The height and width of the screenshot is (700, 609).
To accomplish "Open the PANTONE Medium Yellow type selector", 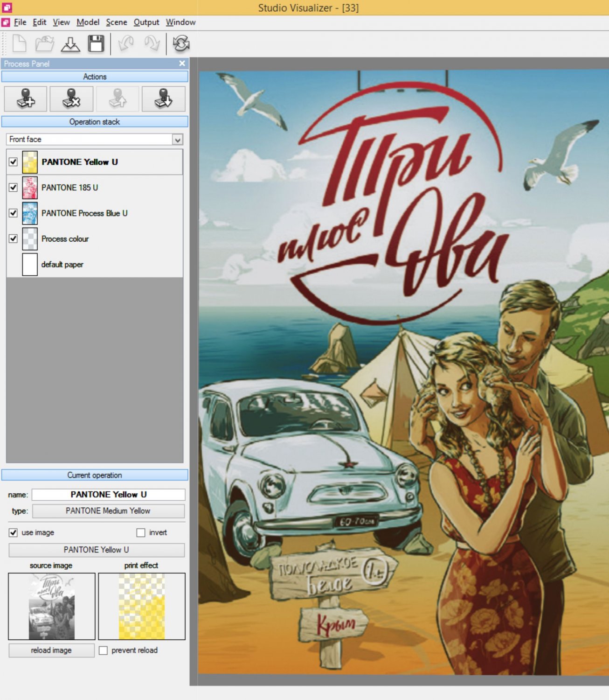I will point(108,511).
